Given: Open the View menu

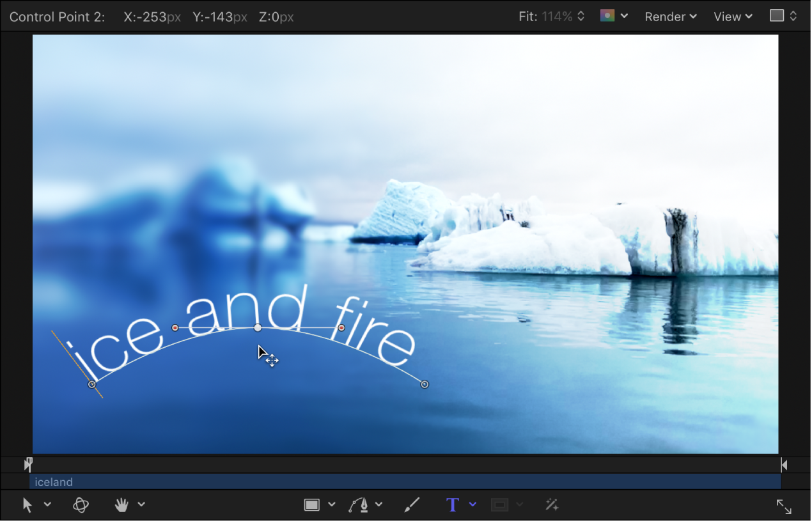Looking at the screenshot, I should pos(731,17).
